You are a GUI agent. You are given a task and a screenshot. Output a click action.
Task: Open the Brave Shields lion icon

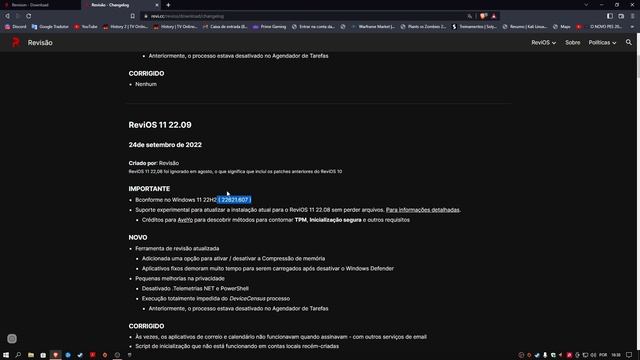[483, 16]
